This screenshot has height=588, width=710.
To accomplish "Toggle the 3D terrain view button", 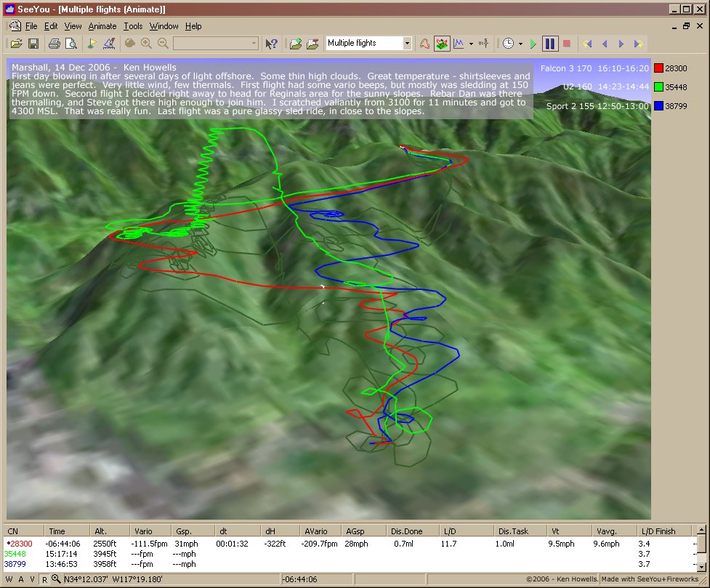I will (442, 44).
